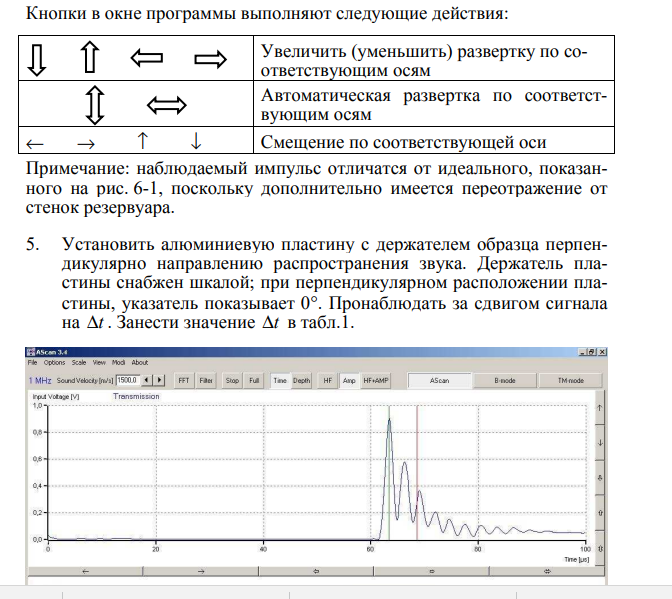Click the Sound Velocity [m/s] label
Image resolution: width=672 pixels, height=599 pixels.
(85, 380)
